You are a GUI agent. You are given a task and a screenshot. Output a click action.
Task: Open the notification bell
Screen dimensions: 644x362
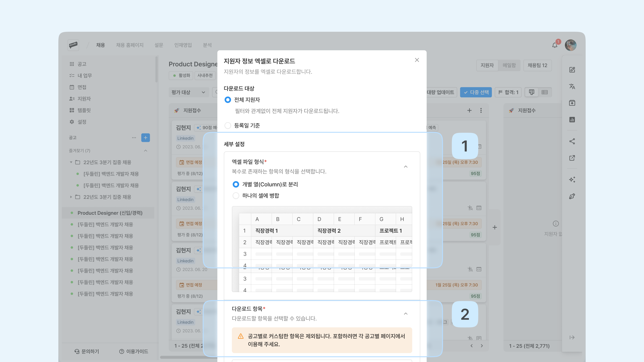click(x=555, y=45)
